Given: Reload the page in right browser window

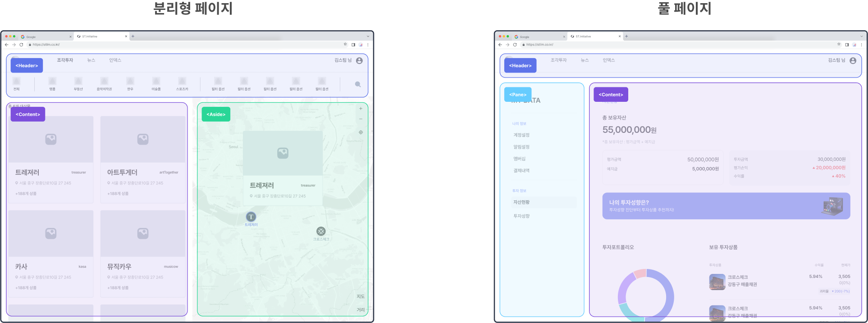Looking at the screenshot, I should coord(515,45).
